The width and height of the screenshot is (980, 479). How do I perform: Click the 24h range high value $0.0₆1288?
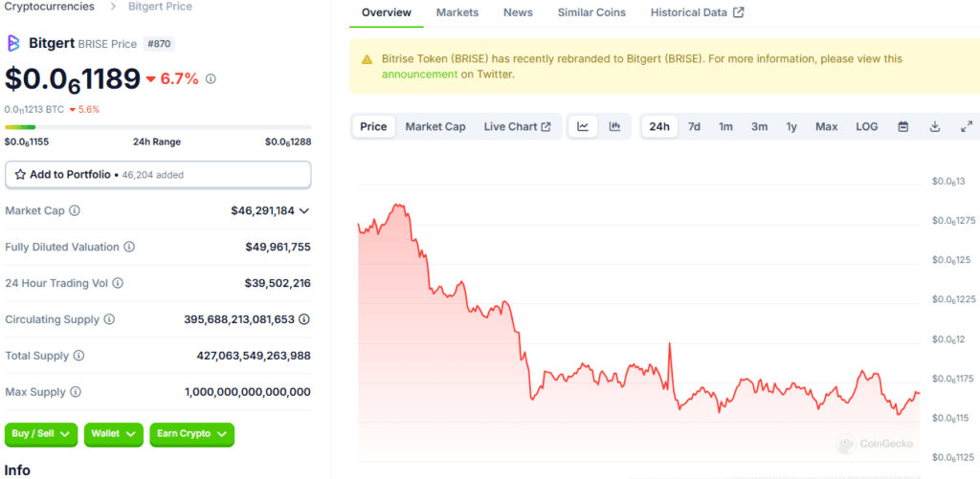(288, 142)
